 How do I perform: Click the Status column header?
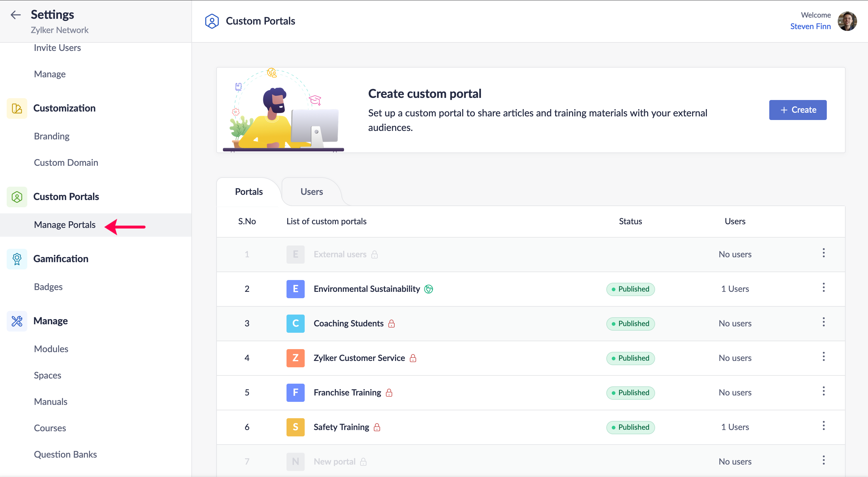coord(630,222)
